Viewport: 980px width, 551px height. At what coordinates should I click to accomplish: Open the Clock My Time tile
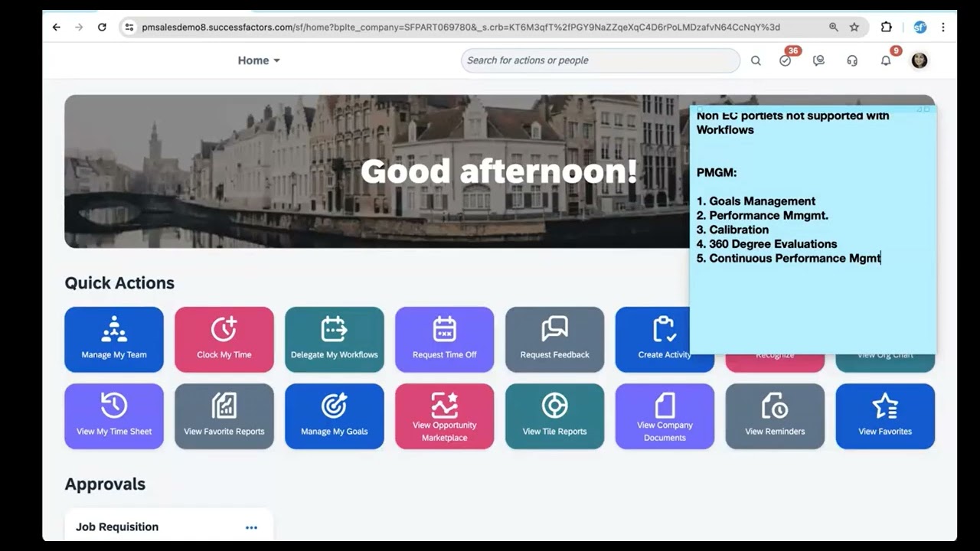(x=224, y=340)
